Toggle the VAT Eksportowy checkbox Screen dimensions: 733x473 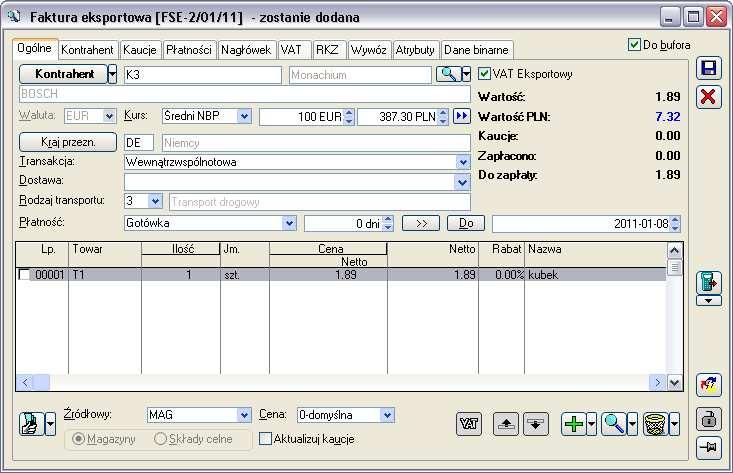[484, 74]
